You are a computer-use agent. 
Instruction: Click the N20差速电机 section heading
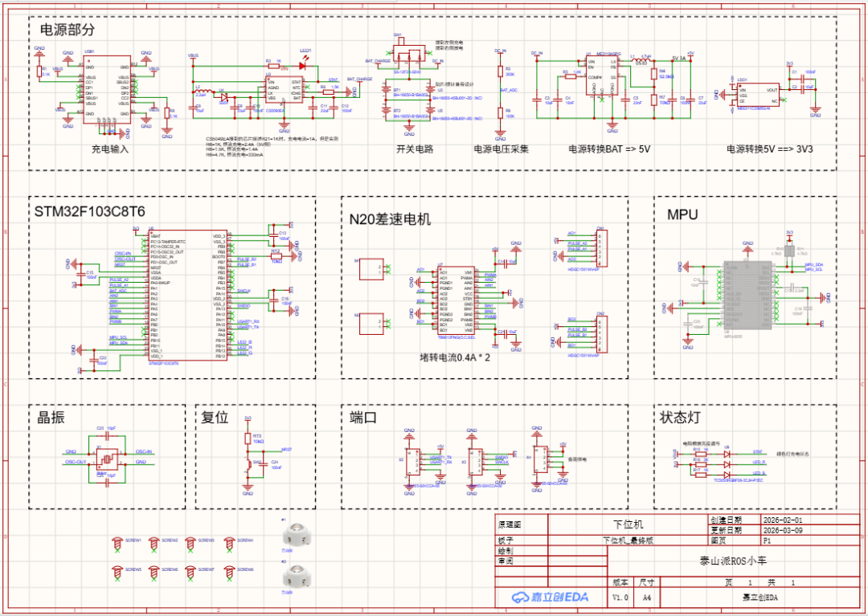(x=390, y=219)
